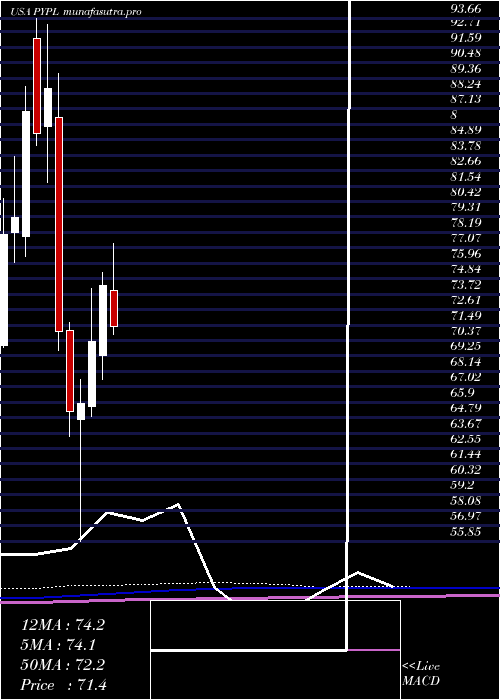Click the 89.36 price axis label

point(466,68)
